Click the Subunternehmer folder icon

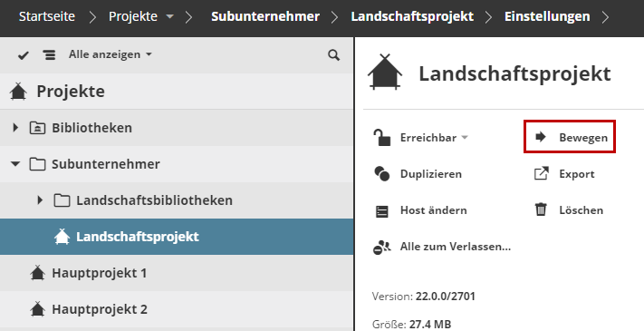pyautogui.click(x=37, y=164)
